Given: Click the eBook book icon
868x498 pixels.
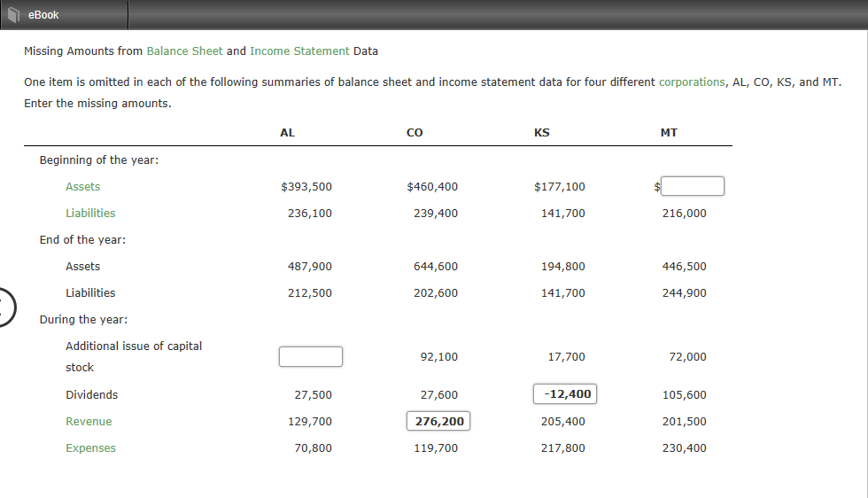Looking at the screenshot, I should [14, 16].
